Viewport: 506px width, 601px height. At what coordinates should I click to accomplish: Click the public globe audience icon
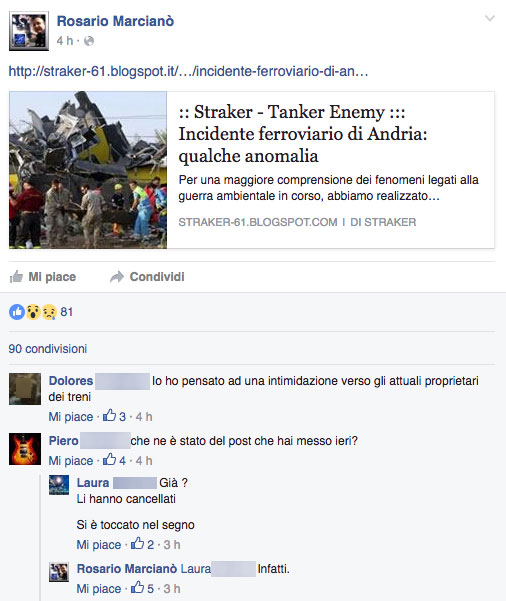coord(89,41)
